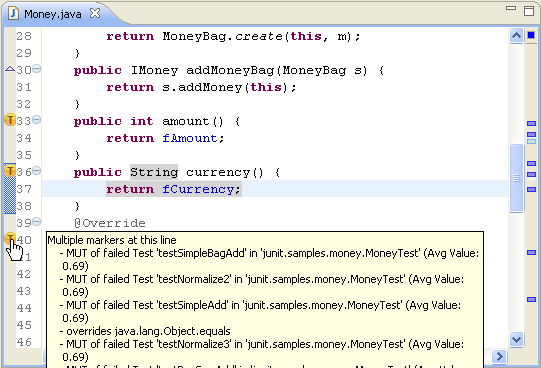Click line number 28 in the ruler
This screenshot has height=368, width=541.
(x=24, y=36)
